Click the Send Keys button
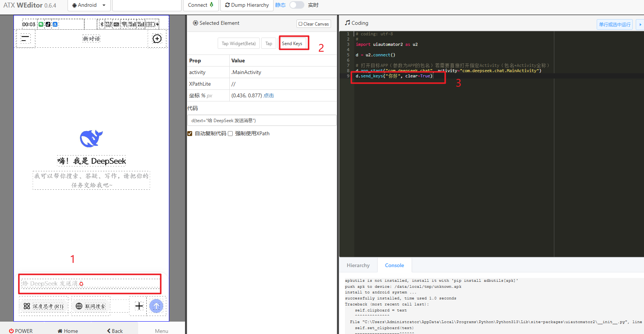Viewport: 644px width, 334px height. pos(292,44)
